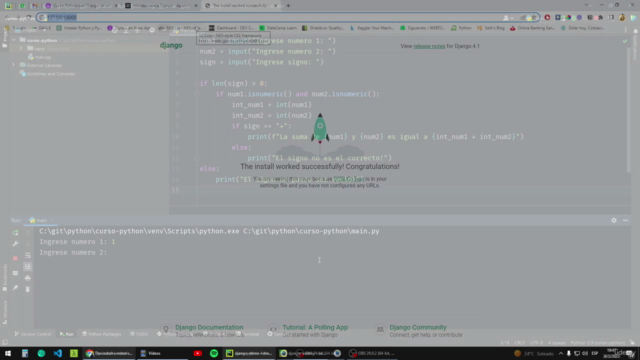Open the browser extensions puzzle icon
Image resolution: width=640 pixels, height=360 pixels.
[x=600, y=18]
